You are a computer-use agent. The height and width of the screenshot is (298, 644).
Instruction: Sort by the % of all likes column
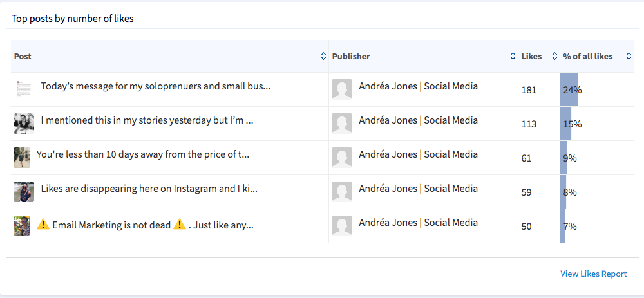coord(629,57)
